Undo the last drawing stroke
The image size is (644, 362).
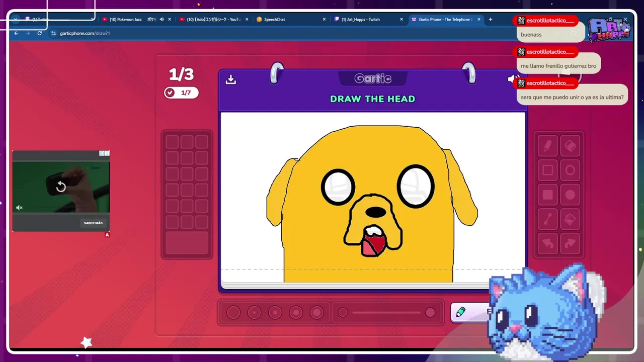point(547,244)
